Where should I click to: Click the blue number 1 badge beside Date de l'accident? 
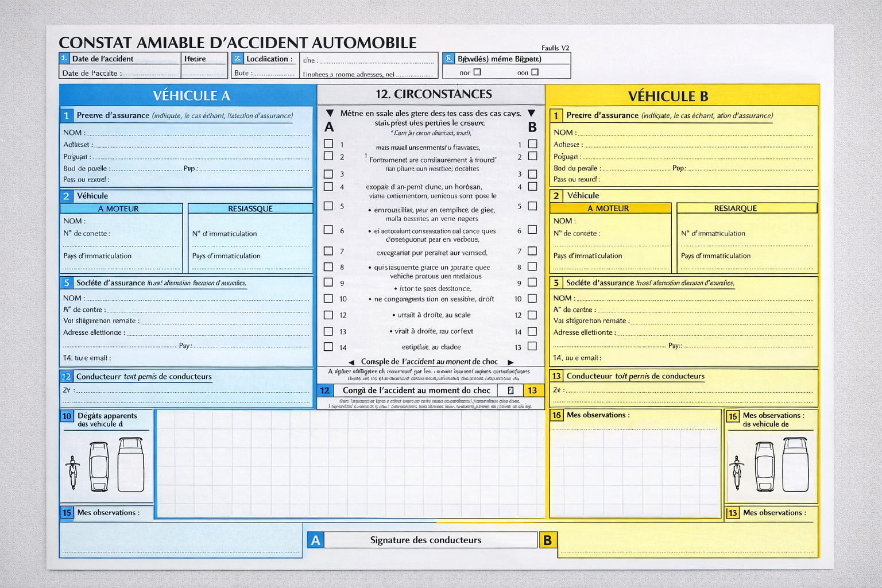pyautogui.click(x=64, y=59)
